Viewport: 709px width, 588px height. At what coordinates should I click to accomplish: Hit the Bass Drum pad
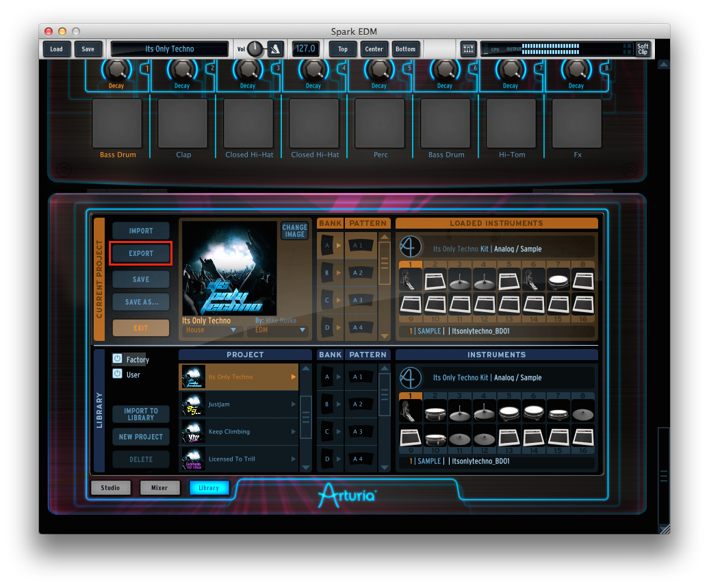[x=117, y=123]
